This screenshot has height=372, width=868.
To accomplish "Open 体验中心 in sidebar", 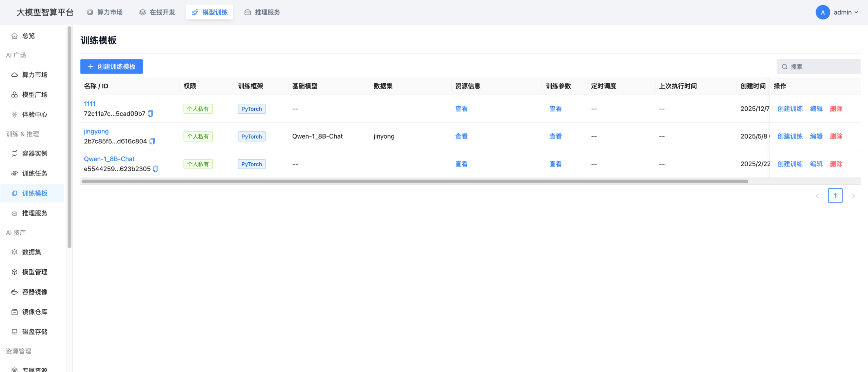I will click(x=35, y=115).
